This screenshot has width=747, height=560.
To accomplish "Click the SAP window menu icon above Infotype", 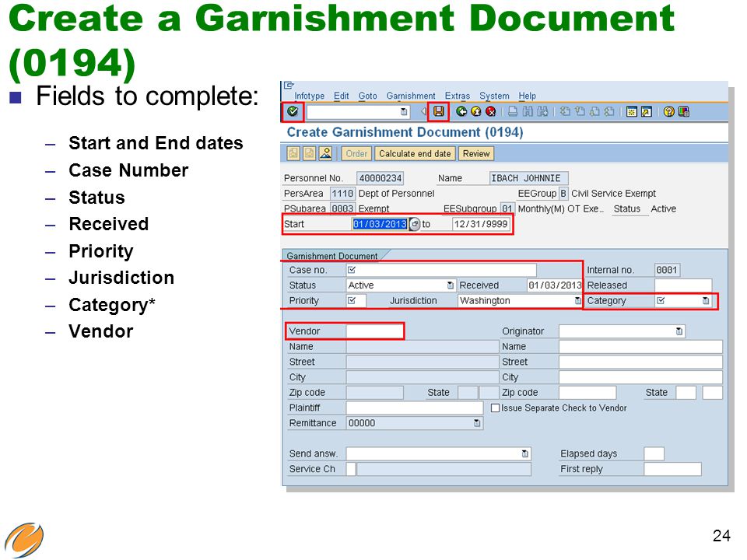I will click(289, 86).
